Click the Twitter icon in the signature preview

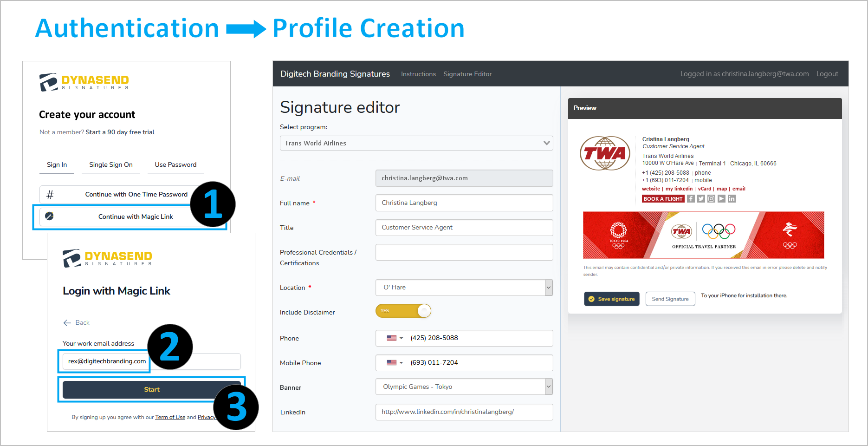[x=701, y=198]
